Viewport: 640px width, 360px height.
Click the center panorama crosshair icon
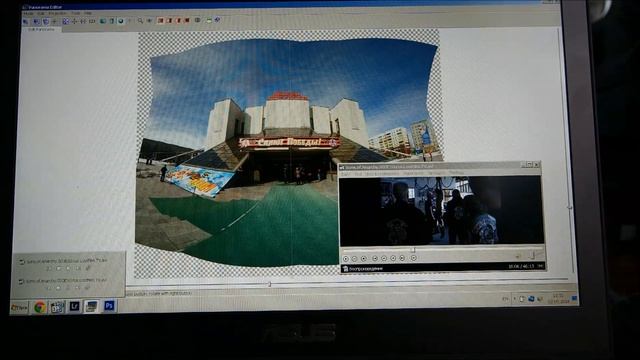point(74,21)
